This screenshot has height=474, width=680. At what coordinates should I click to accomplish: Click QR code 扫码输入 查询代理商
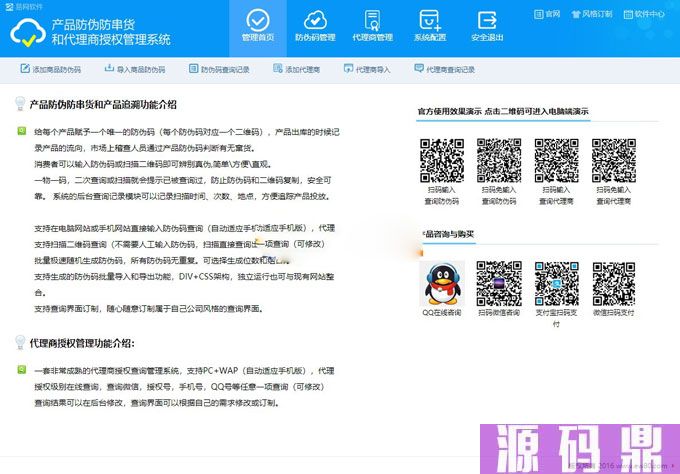556,160
